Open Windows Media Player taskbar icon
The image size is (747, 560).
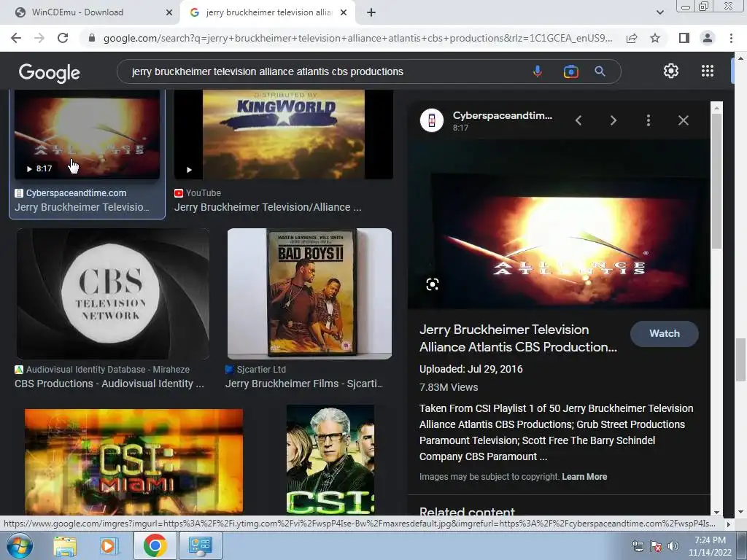pos(108,545)
